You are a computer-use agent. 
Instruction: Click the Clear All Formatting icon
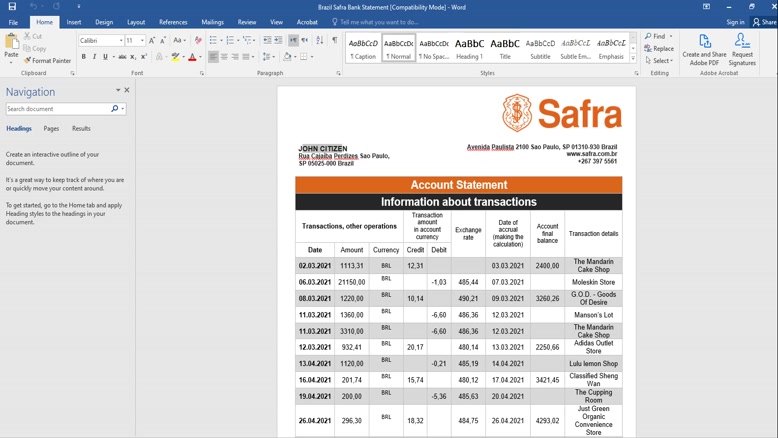coord(198,40)
